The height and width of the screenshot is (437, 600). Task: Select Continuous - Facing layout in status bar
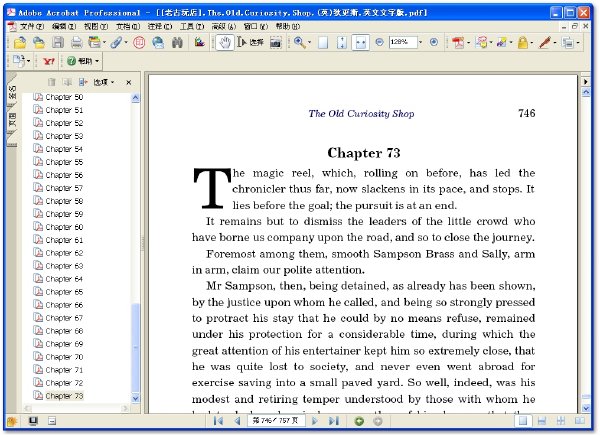click(561, 421)
